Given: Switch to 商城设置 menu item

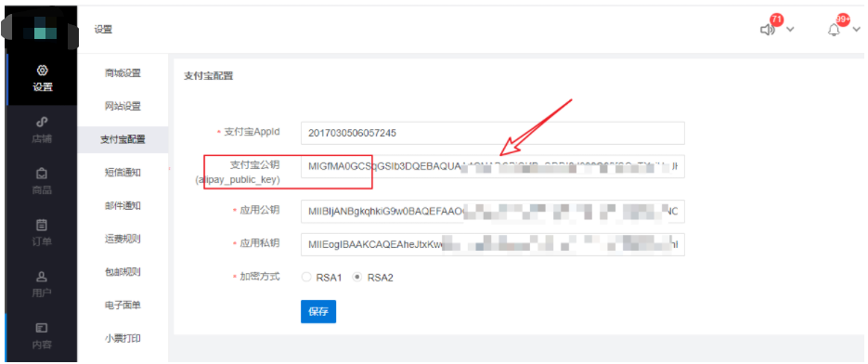Looking at the screenshot, I should coord(123,73).
